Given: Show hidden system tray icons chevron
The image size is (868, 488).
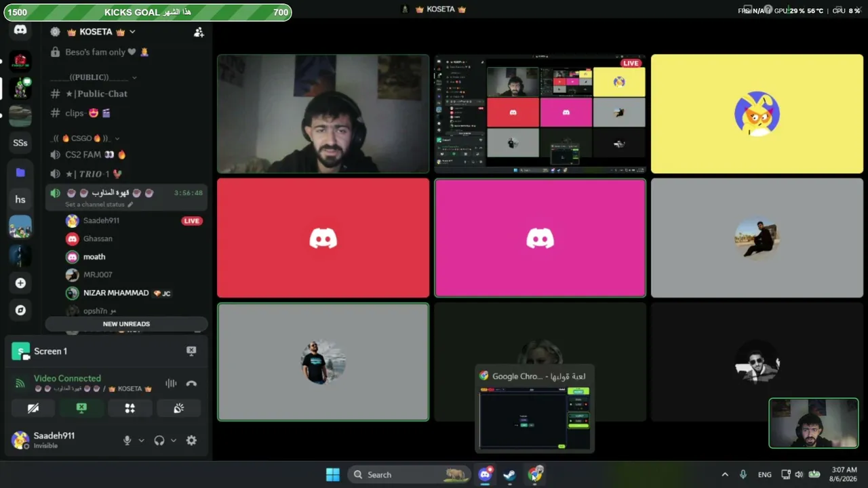Looking at the screenshot, I should 725,474.
